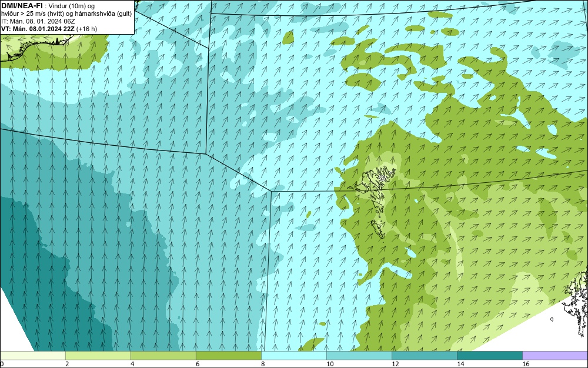Click the 12-14 m/s teal legend swatch
Viewport: 588px width, 368px height.
(424, 355)
